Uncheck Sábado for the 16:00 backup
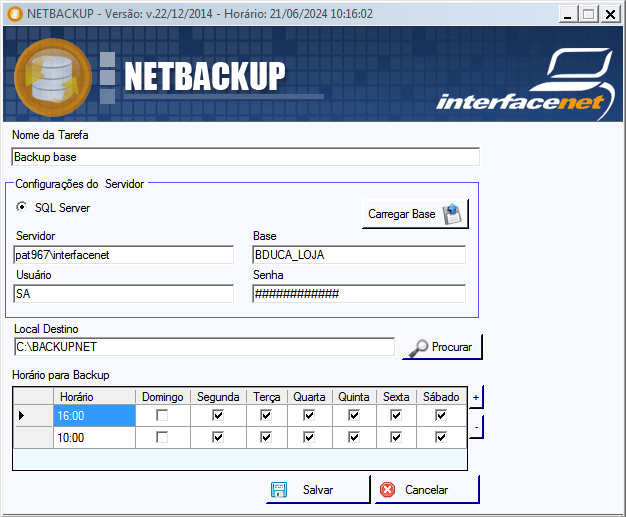Viewport: 626px width, 517px height. click(x=441, y=415)
